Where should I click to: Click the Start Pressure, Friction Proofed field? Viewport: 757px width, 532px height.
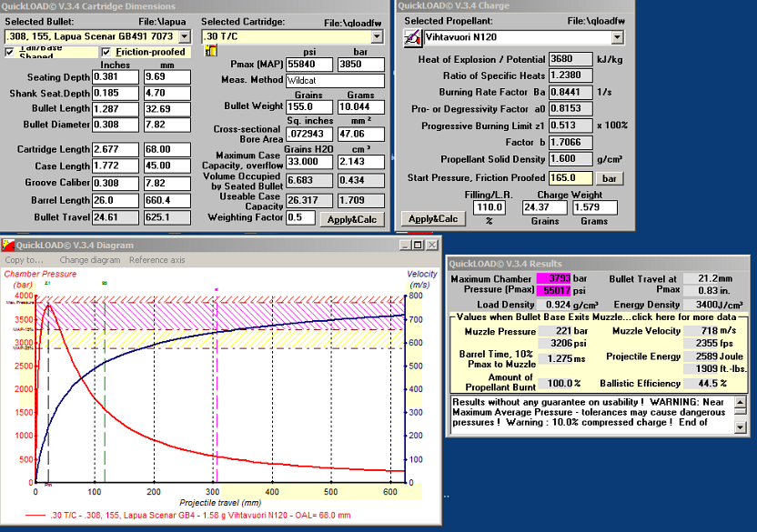point(570,178)
